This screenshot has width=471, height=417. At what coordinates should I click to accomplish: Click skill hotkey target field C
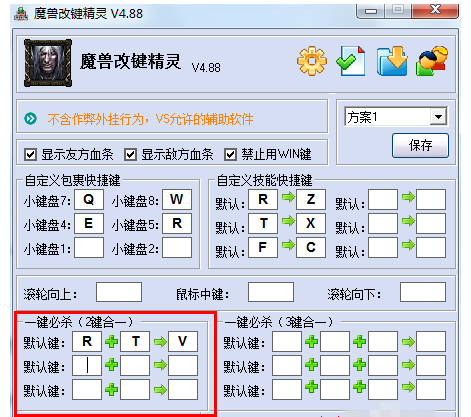point(311,247)
